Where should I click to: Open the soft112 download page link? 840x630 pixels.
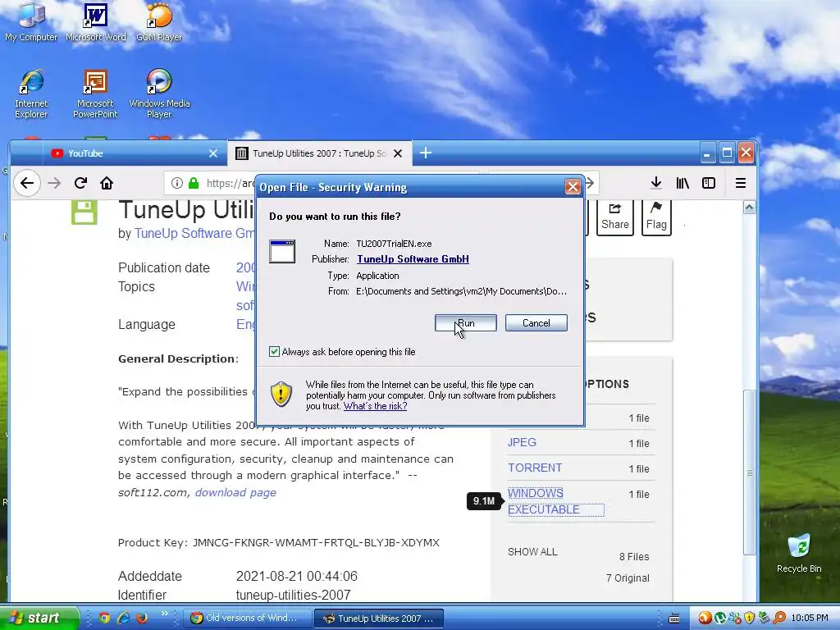(x=235, y=492)
